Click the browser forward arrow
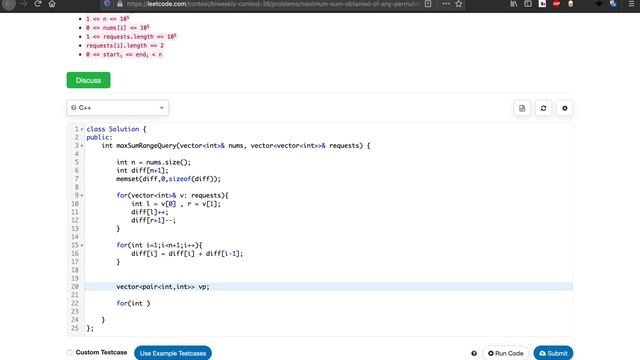The height and width of the screenshot is (360, 640). (23, 4)
